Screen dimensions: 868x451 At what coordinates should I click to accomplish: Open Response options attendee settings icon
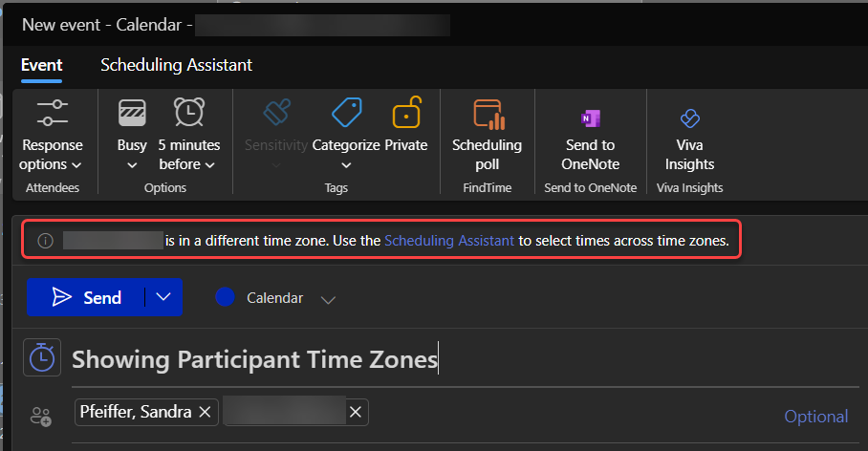tap(53, 115)
